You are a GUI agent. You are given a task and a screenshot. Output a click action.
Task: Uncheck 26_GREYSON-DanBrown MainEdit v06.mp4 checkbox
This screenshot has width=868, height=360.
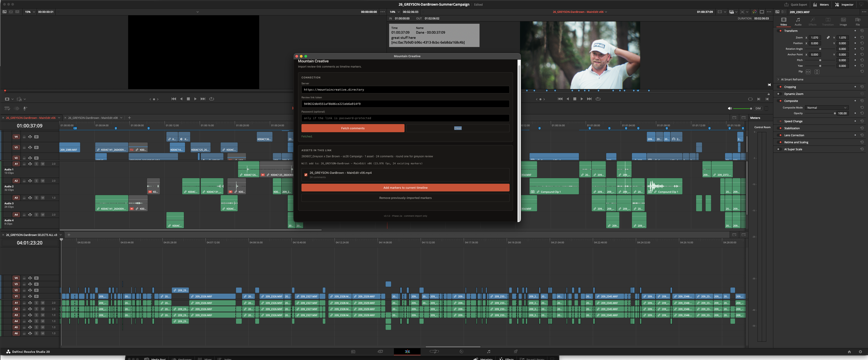pyautogui.click(x=306, y=175)
